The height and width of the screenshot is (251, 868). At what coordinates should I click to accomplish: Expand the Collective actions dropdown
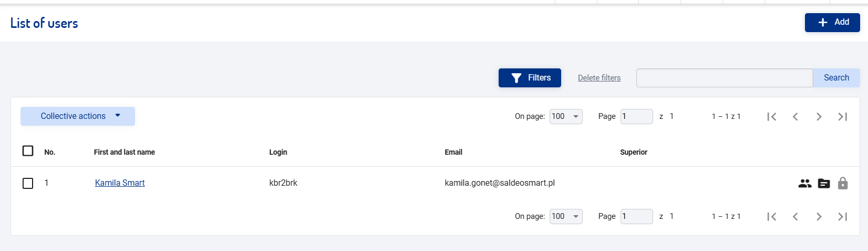coord(78,116)
